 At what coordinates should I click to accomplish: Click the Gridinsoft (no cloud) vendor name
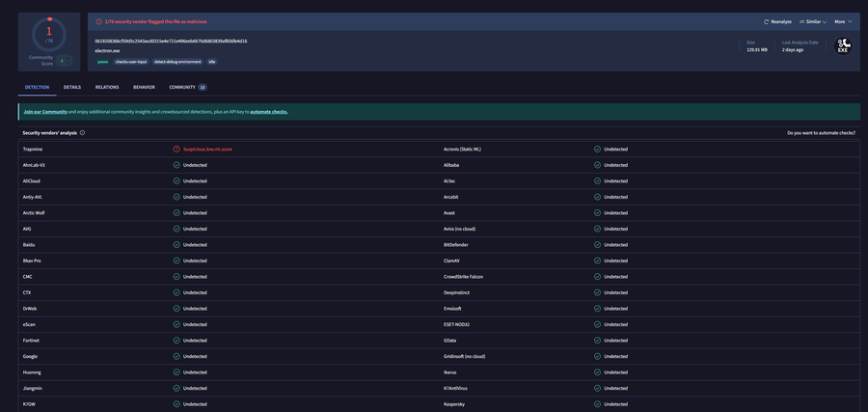coord(465,357)
